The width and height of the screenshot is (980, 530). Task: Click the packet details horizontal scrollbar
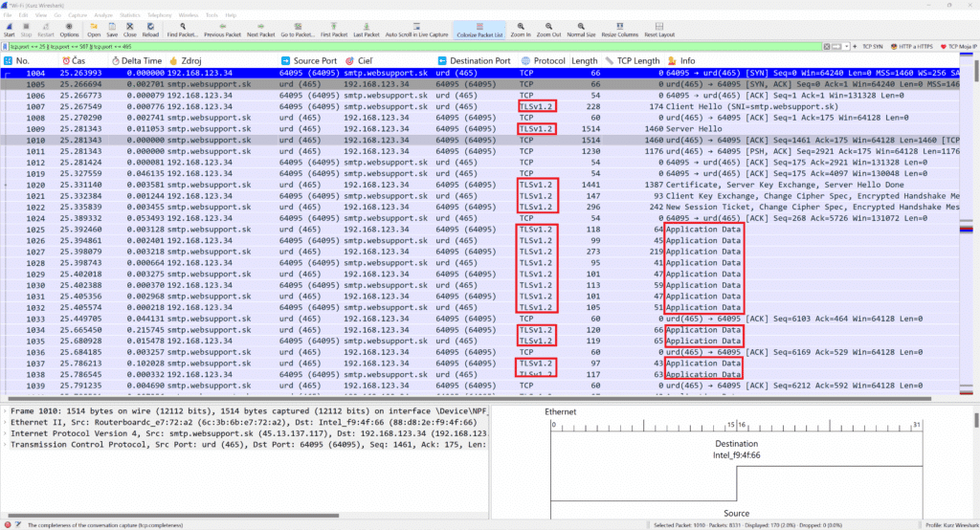pos(174,516)
